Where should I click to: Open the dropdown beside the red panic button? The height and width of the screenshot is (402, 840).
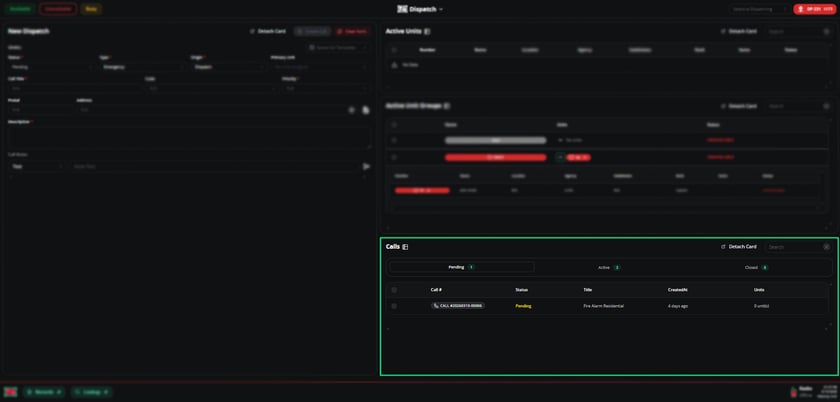[x=759, y=9]
